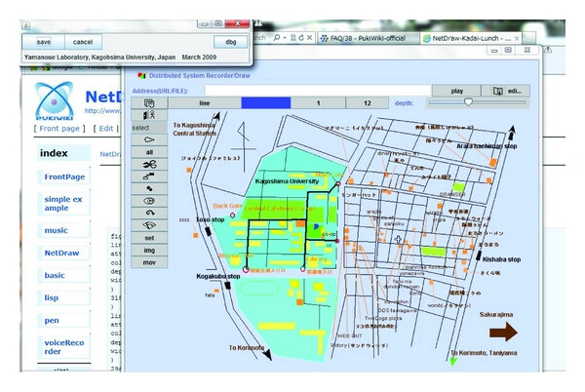Open the line width '1' selector
The height and width of the screenshot is (392, 585).
point(318,103)
